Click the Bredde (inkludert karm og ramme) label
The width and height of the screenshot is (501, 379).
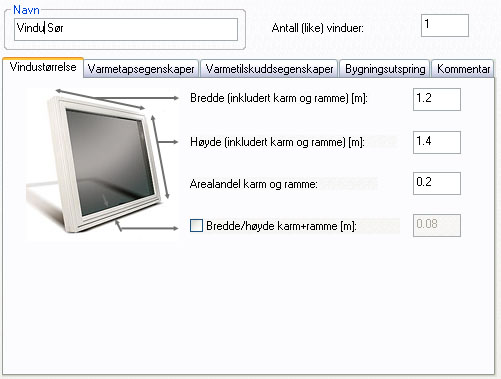(279, 98)
